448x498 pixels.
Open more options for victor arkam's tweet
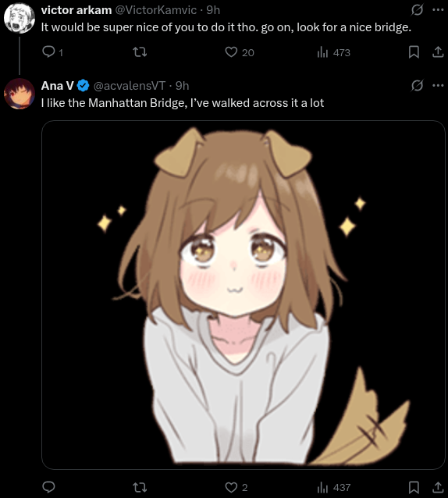[438, 10]
